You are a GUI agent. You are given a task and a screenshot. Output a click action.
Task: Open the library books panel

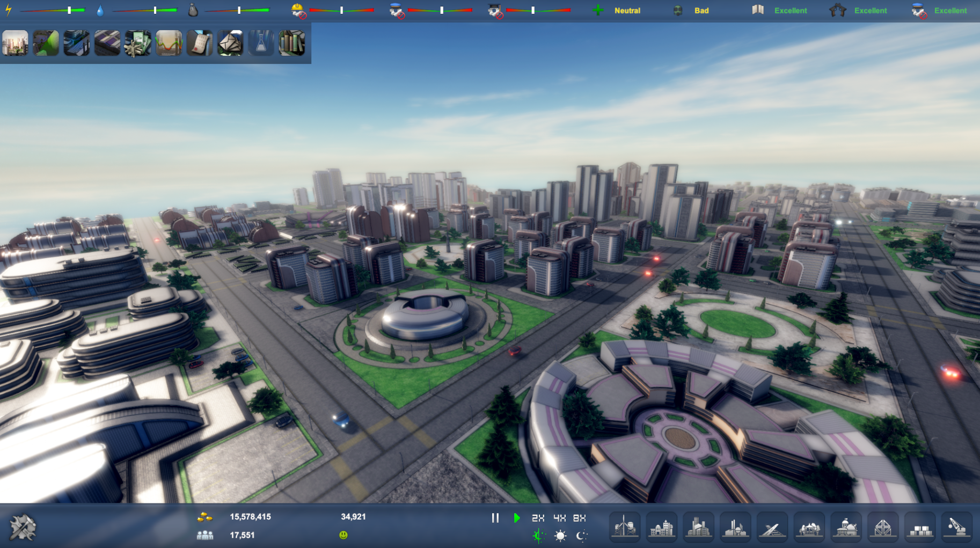292,43
